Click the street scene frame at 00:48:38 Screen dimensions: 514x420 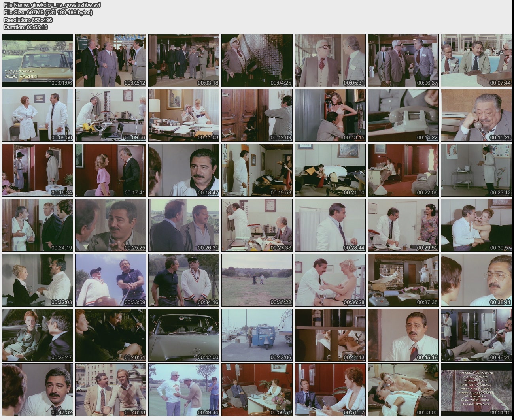click(x=111, y=390)
